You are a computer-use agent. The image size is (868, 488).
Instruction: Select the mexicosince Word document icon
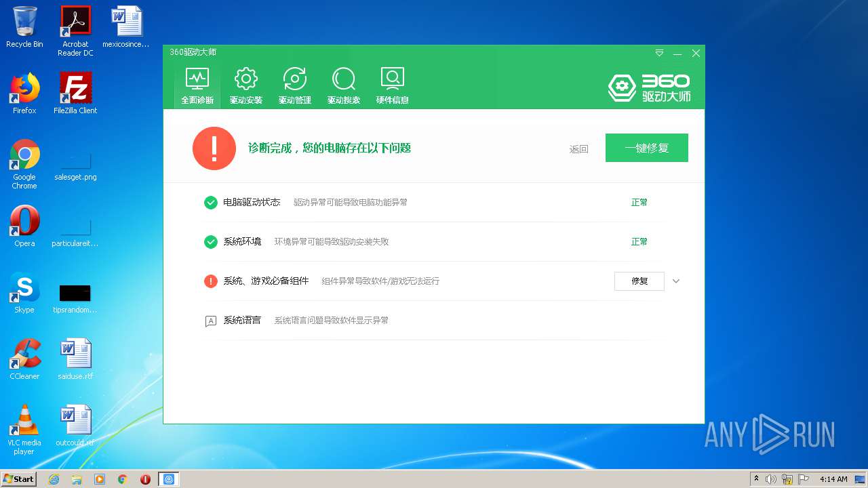pyautogui.click(x=126, y=27)
